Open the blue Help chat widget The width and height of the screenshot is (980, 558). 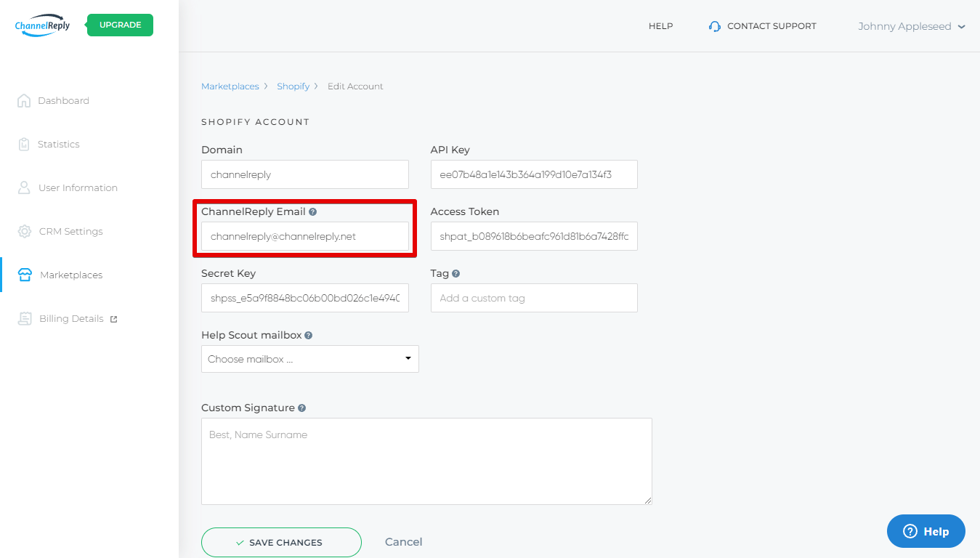[x=926, y=531]
